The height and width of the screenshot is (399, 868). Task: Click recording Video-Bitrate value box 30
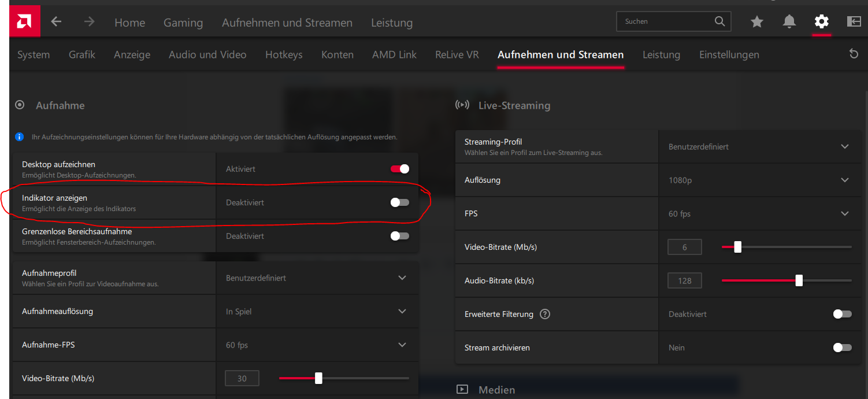242,378
